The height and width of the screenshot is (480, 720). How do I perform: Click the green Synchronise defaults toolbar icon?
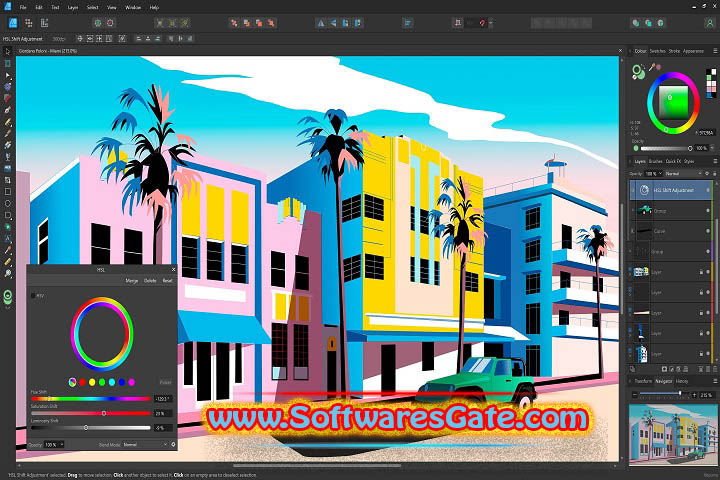coord(97,23)
